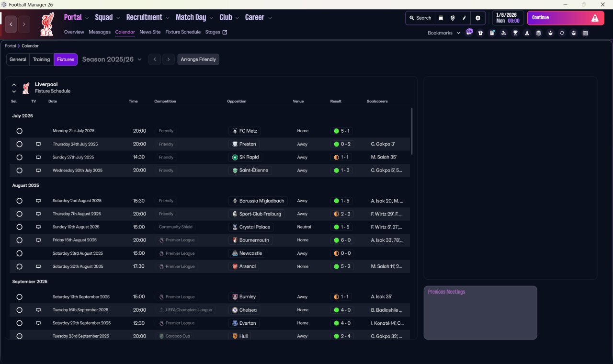This screenshot has height=364, width=613.
Task: Expand the Match Day menu dropdown arrow
Action: coord(211,18)
